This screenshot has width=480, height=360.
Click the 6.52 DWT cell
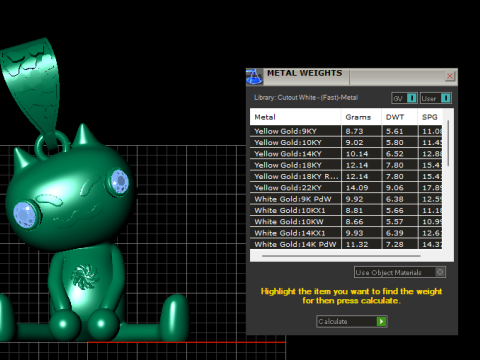coord(399,154)
